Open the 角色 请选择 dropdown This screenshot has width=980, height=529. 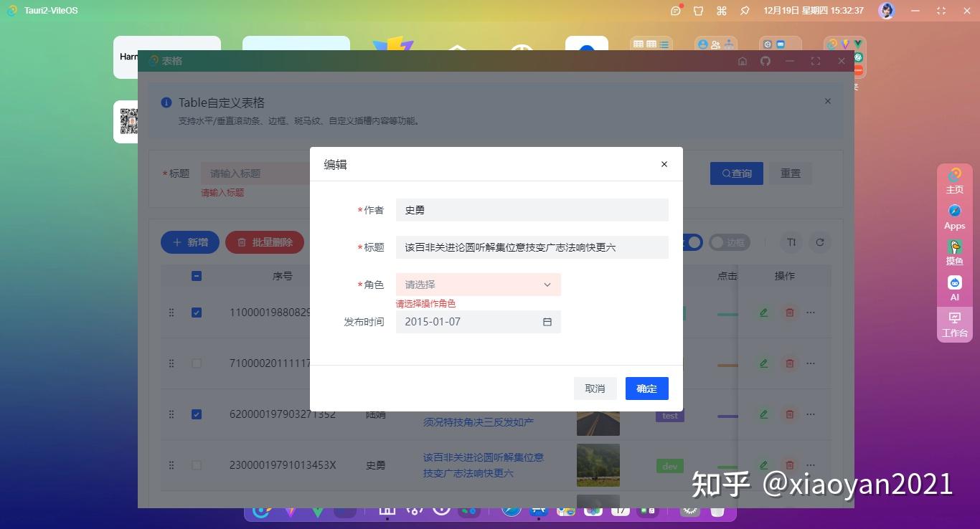coord(477,285)
